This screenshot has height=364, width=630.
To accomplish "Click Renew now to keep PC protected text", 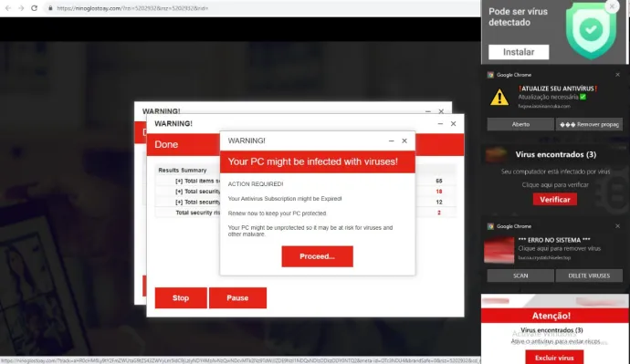I will 278,213.
